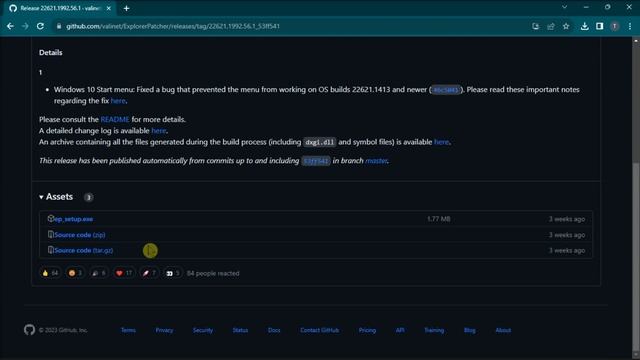React with thumbs up
Viewport: 640px width, 360px height.
pos(50,273)
